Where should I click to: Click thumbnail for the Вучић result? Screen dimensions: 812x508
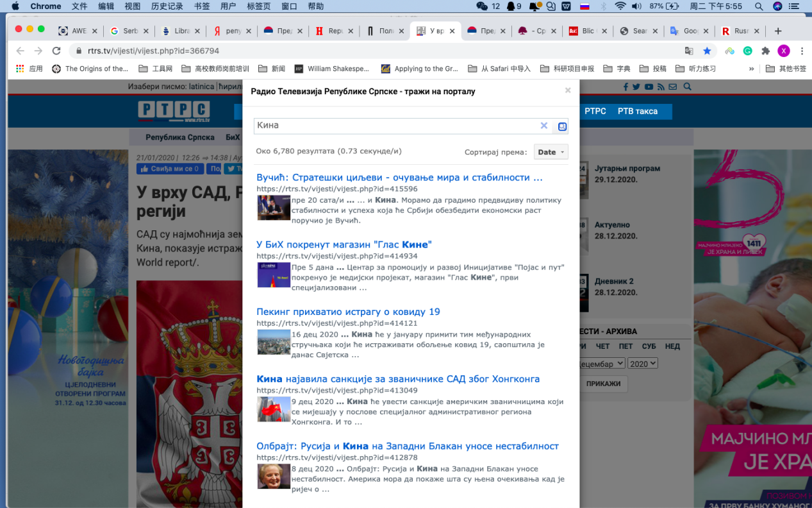[x=274, y=208]
